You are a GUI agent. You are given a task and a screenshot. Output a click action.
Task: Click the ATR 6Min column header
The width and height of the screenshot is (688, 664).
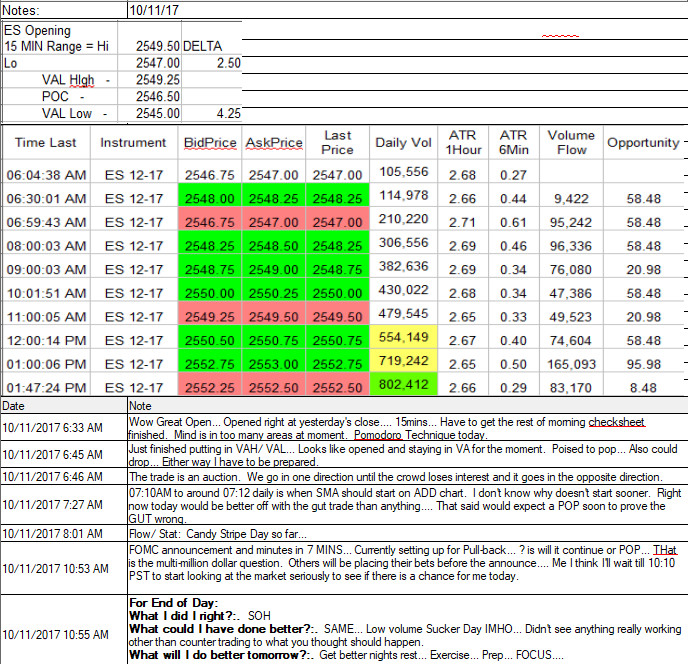(513, 143)
